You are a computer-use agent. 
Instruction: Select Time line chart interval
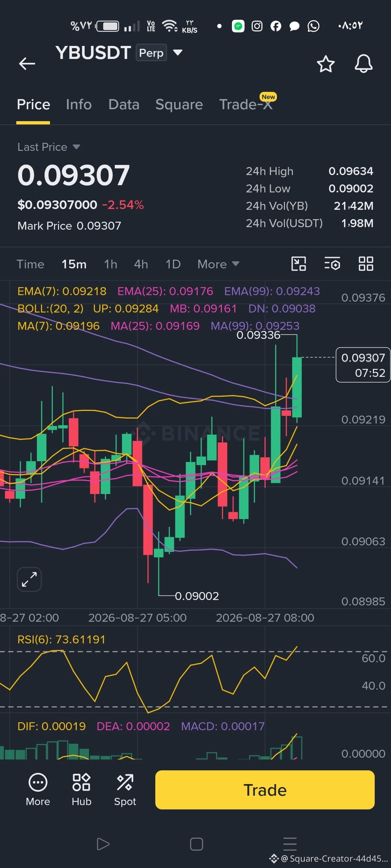(x=30, y=264)
